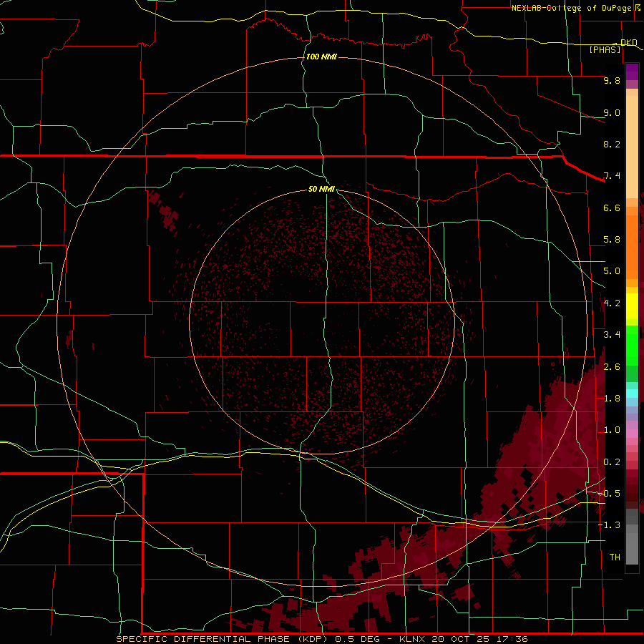
Task: Pick the yellow segment of color bar
Action: click(632, 306)
